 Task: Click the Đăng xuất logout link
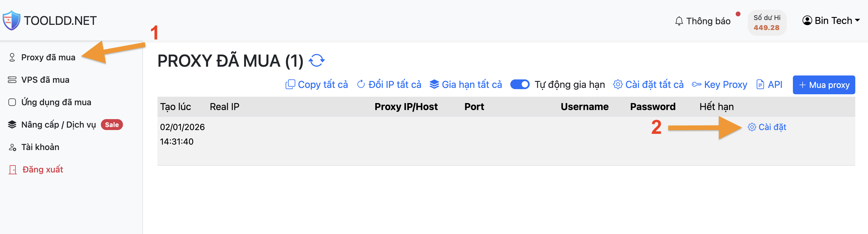42,169
